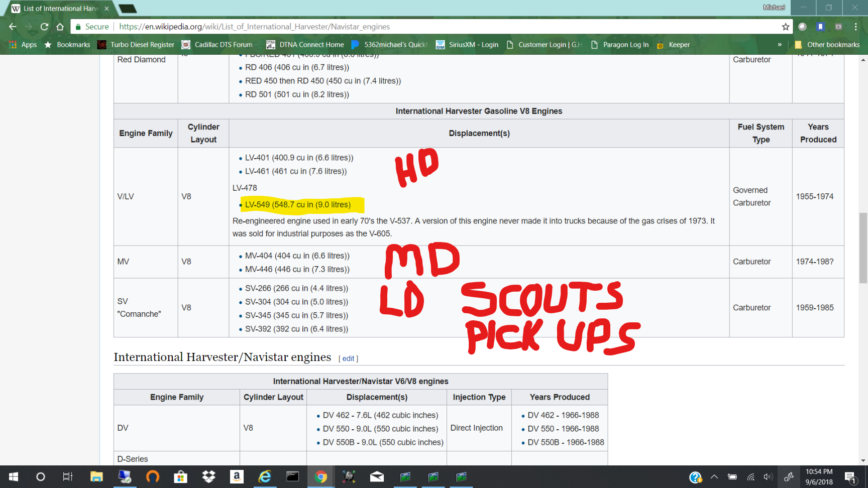The width and height of the screenshot is (868, 488).
Task: Open the Michael profile button
Action: [774, 8]
